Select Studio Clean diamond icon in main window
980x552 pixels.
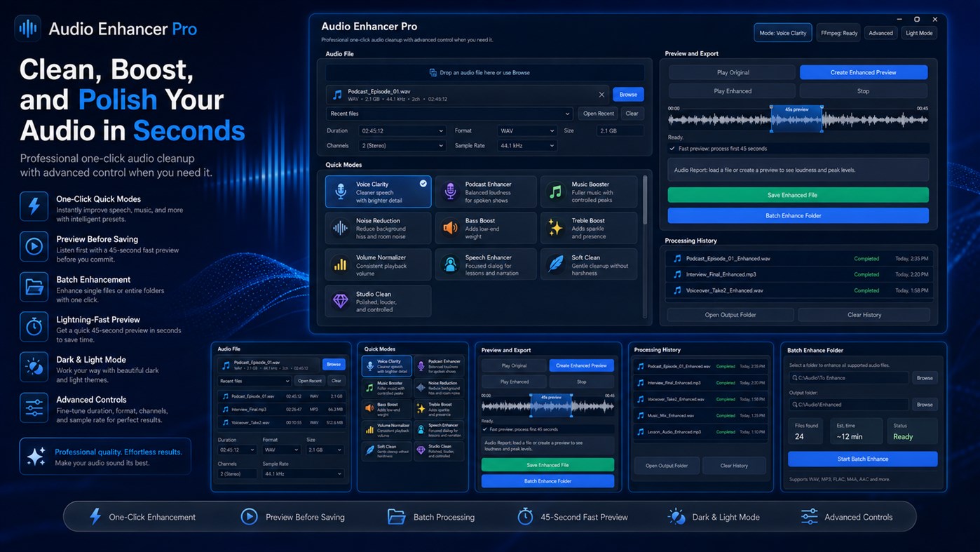click(340, 301)
